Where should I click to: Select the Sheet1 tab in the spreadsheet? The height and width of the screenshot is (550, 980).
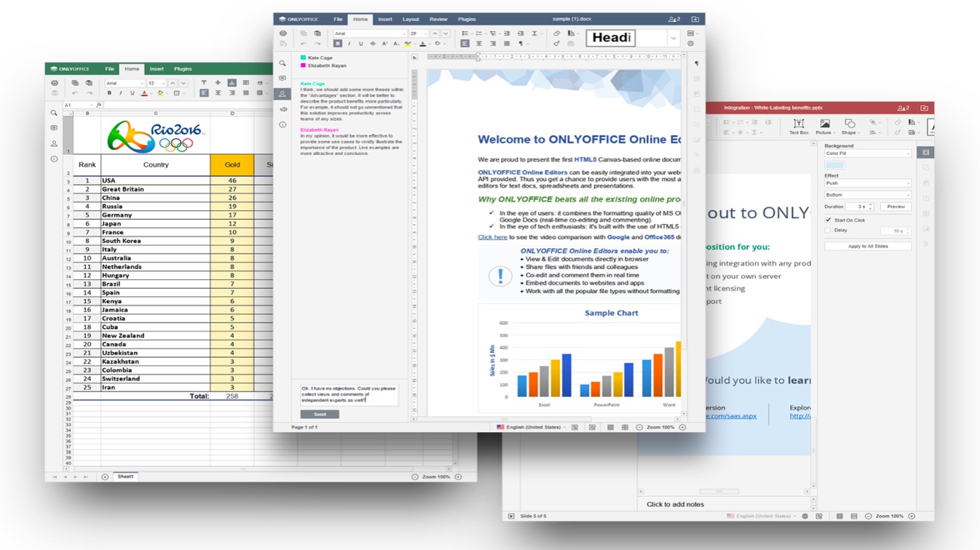125,477
